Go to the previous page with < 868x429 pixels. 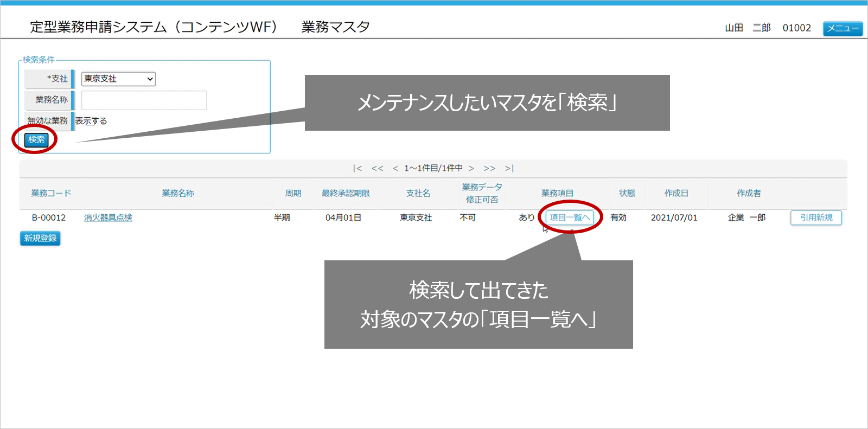395,168
